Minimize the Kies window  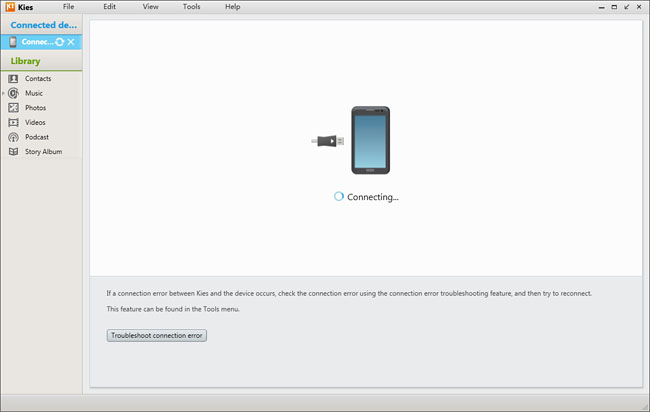coord(601,7)
